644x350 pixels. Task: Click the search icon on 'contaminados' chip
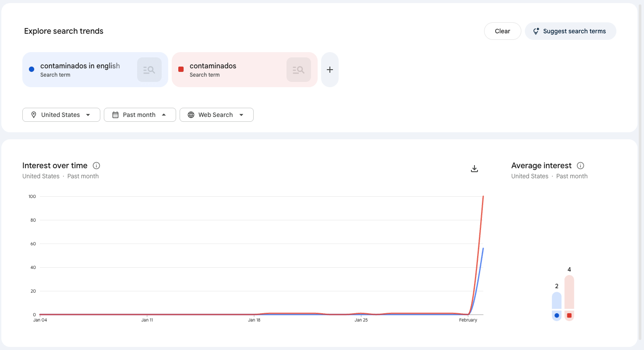(299, 70)
